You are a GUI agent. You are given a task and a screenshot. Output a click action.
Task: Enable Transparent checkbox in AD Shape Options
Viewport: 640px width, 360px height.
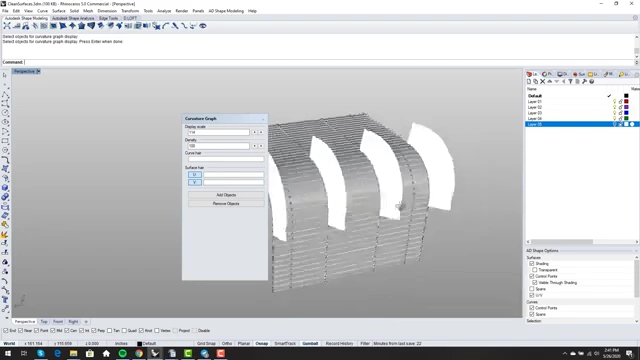coord(535,270)
